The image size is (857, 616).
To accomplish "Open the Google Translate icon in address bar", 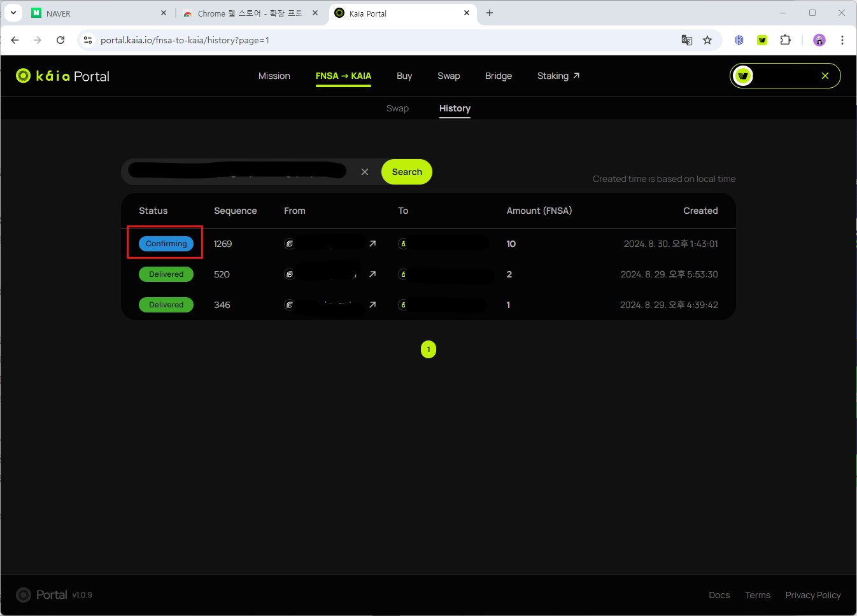I will tap(686, 40).
